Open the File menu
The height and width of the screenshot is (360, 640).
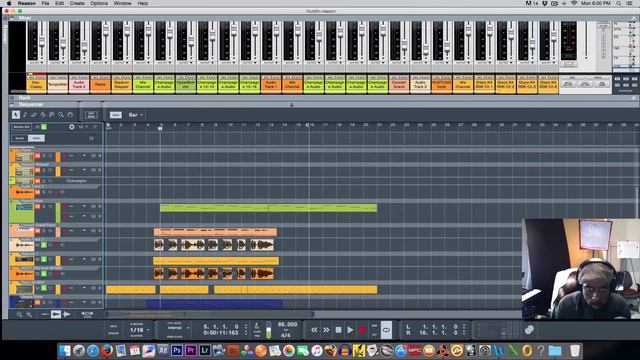(x=45, y=3)
